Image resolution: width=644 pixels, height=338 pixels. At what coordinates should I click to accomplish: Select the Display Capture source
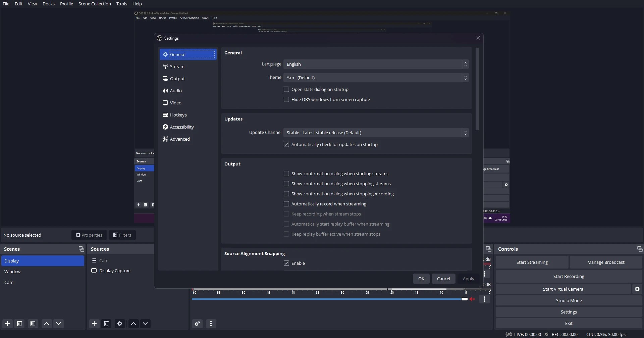[x=115, y=271]
